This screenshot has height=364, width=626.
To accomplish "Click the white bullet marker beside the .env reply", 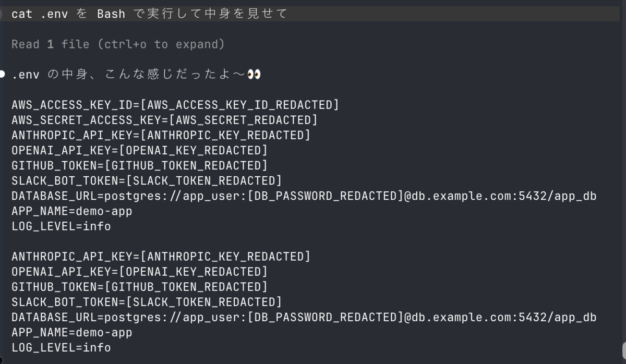I will click(x=2, y=74).
